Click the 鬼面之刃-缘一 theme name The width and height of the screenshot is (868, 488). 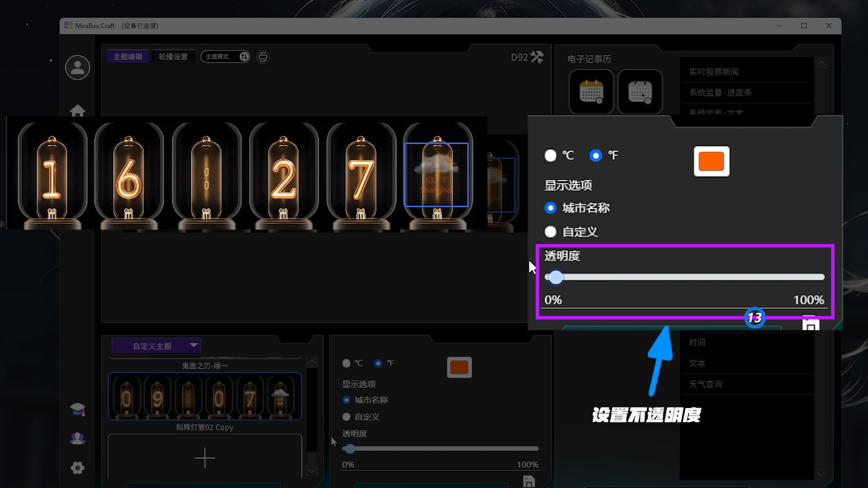(x=205, y=366)
